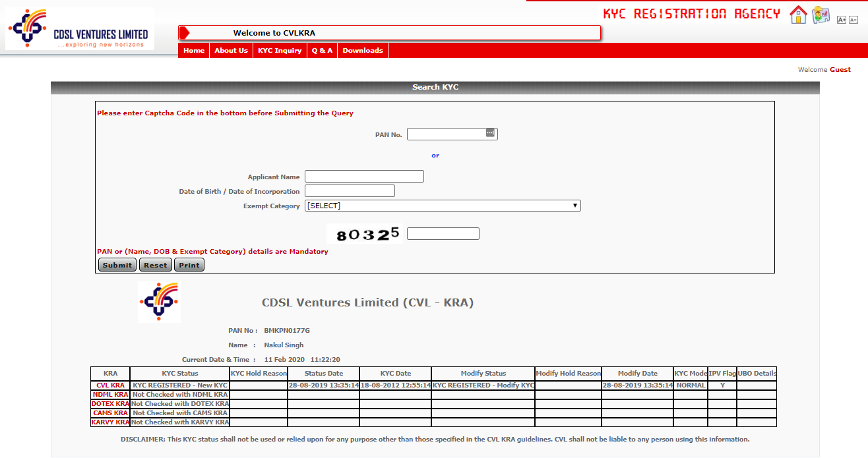The height and width of the screenshot is (458, 868).
Task: Click the Date of Birth input field
Action: click(350, 191)
